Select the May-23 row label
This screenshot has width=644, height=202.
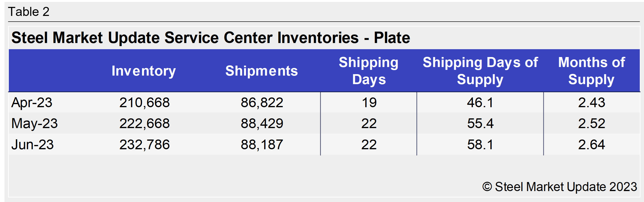click(34, 124)
